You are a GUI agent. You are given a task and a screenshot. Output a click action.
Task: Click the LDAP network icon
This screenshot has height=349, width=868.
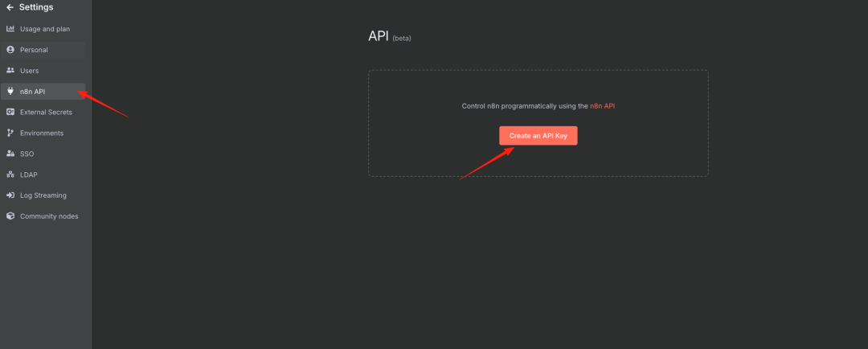(x=10, y=174)
